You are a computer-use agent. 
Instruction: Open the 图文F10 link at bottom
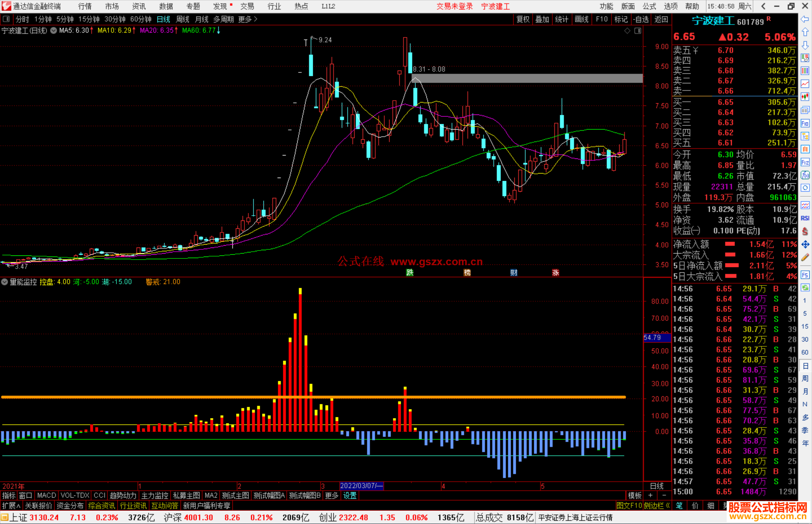tap(629, 506)
